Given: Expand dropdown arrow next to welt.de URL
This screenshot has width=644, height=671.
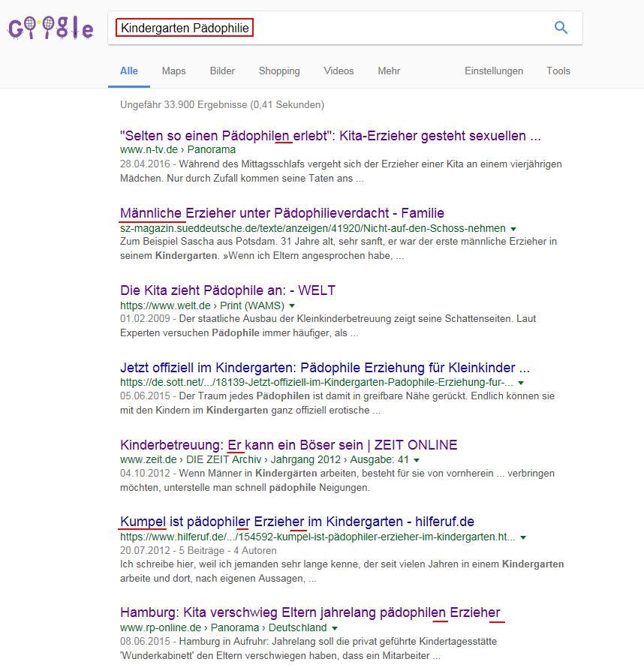Looking at the screenshot, I should tap(292, 306).
